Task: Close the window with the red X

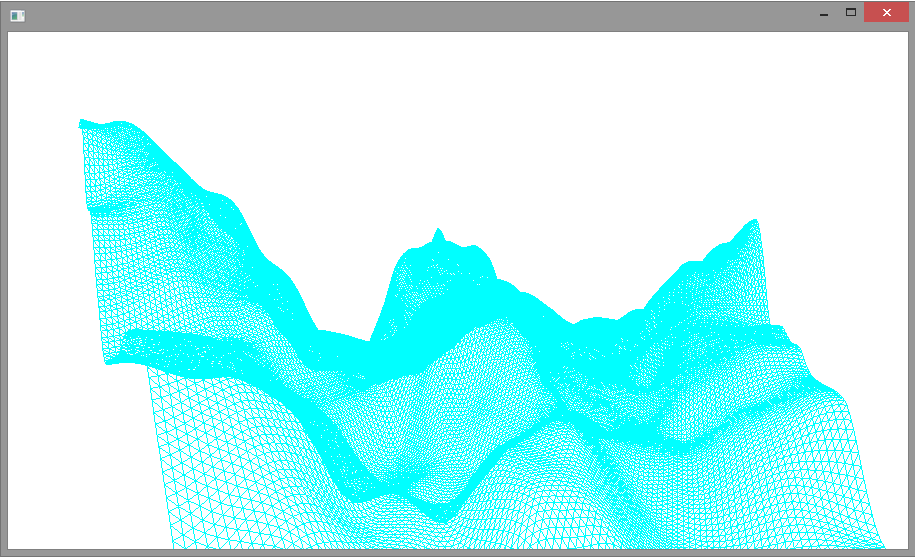Action: point(886,12)
